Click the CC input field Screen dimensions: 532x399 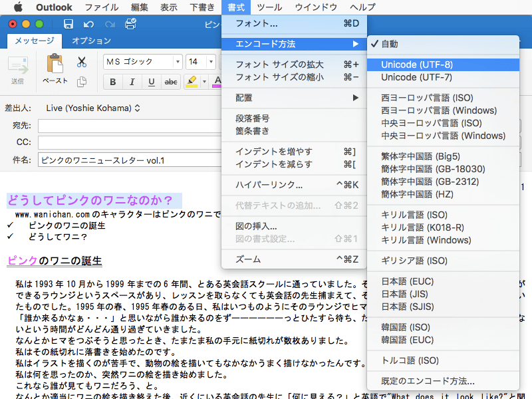(129, 142)
